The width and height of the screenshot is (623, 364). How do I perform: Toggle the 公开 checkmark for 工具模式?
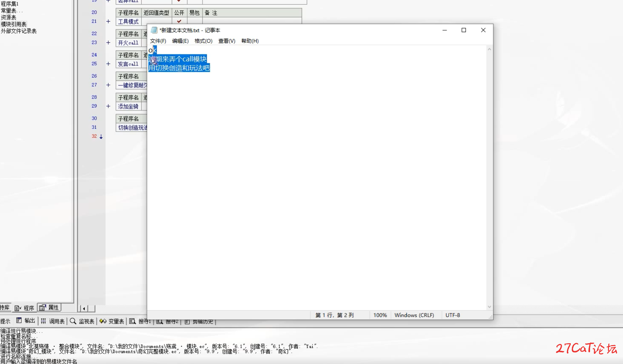[x=179, y=22]
